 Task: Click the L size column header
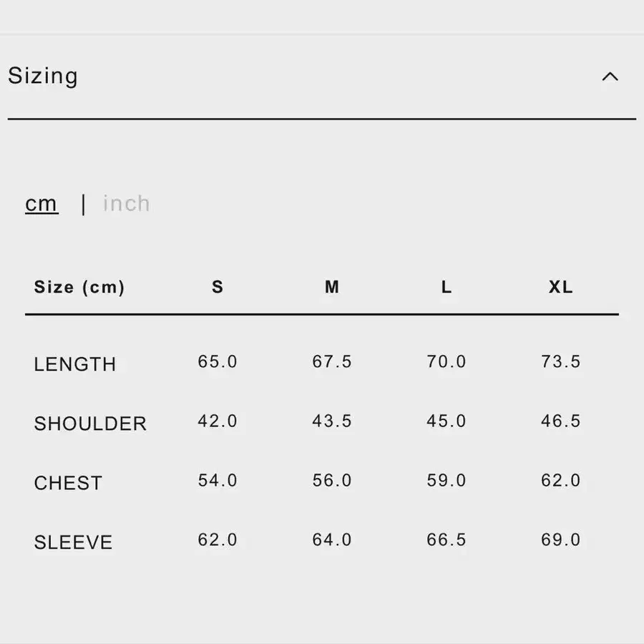pos(447,288)
